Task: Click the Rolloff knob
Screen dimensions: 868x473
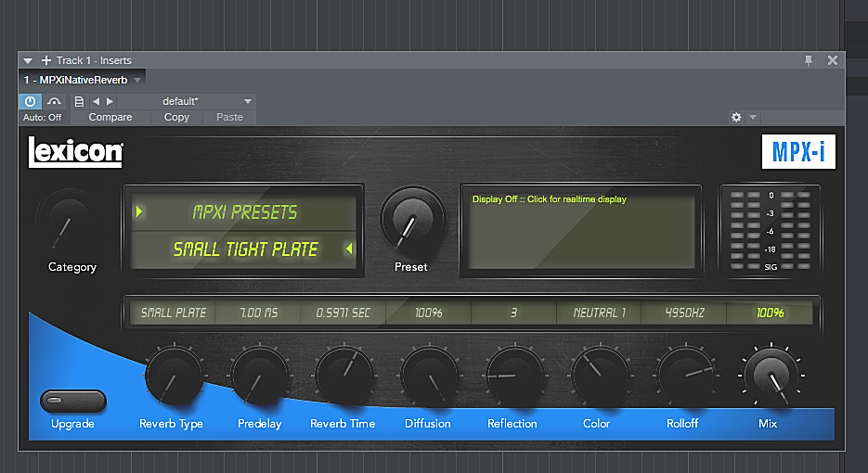Action: coord(685,376)
